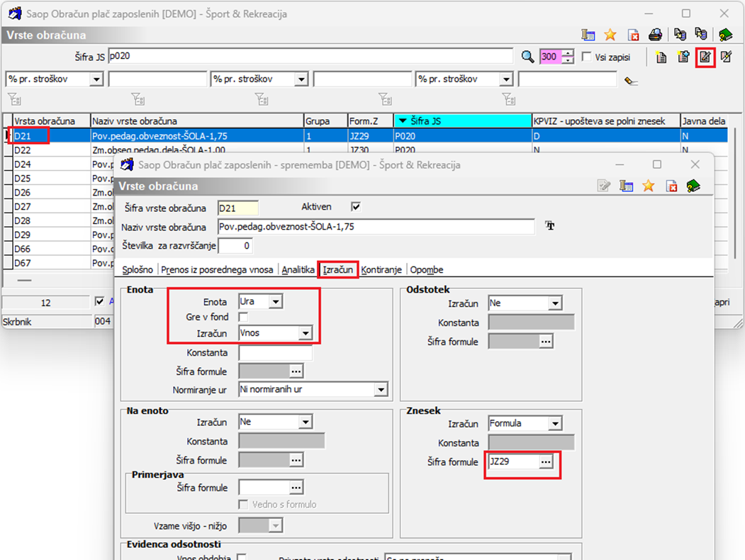Create a new record with the blank document icon
Screen dimensions: 745x560
pyautogui.click(x=661, y=57)
